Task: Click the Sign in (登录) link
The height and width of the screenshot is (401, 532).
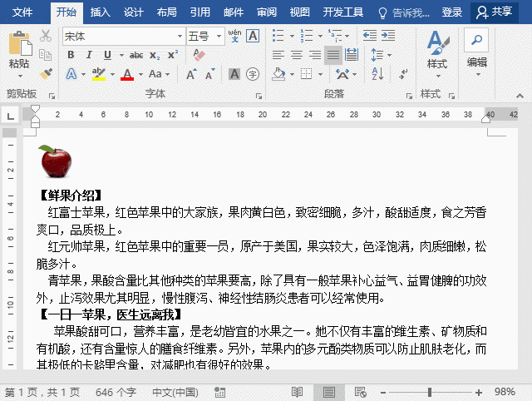Action: (452, 12)
